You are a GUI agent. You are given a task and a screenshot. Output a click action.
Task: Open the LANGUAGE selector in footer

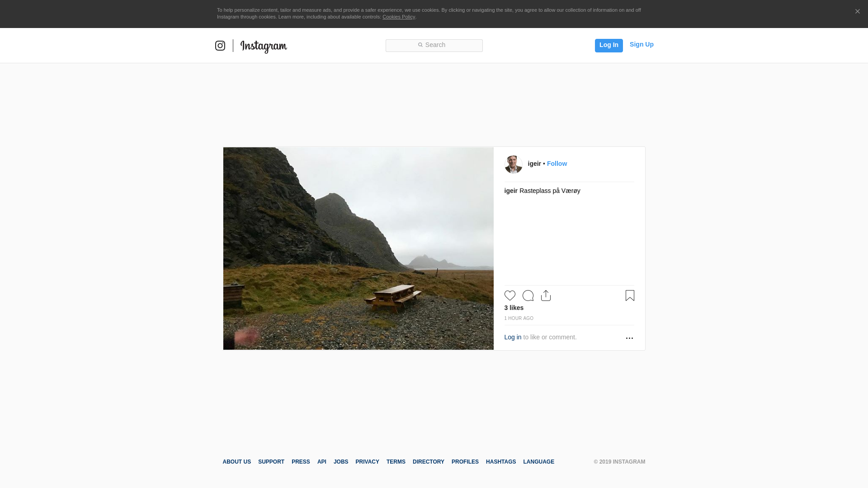pos(538,462)
